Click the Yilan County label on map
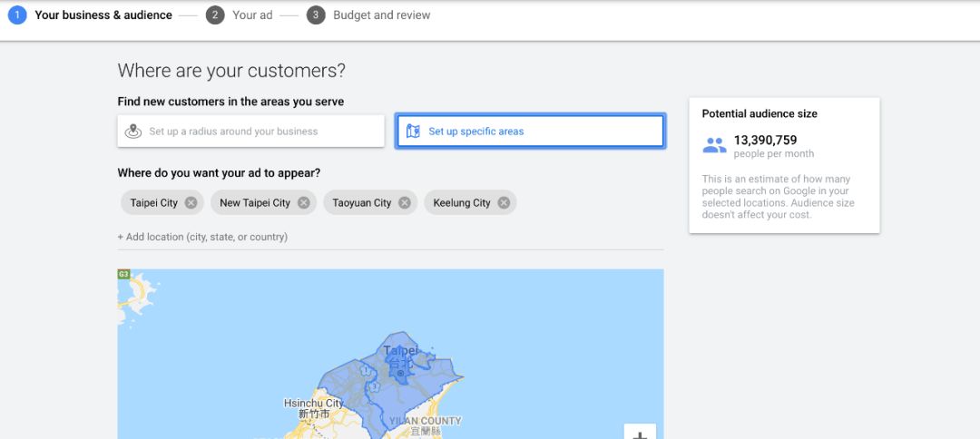Image resolution: width=980 pixels, height=439 pixels. coord(425,421)
